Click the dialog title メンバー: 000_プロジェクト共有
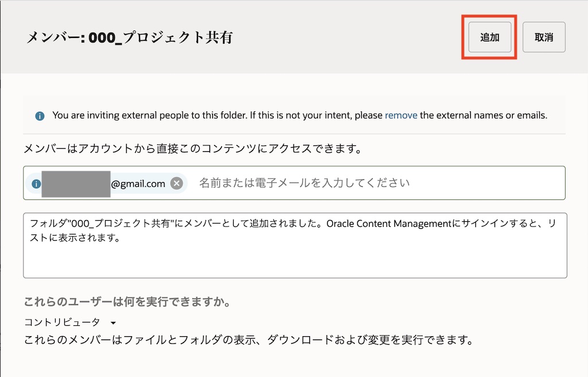The image size is (588, 377). point(129,38)
